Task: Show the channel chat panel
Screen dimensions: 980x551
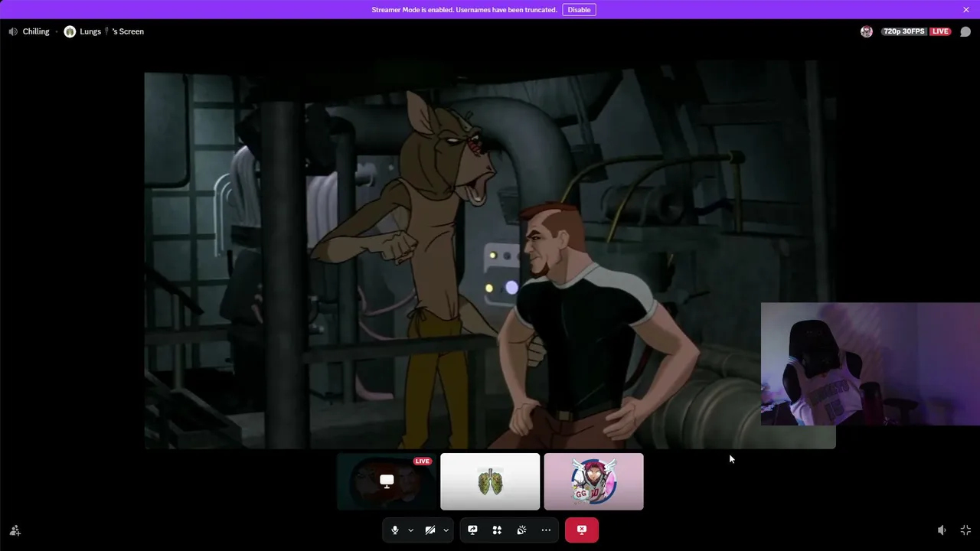Action: 965,31
